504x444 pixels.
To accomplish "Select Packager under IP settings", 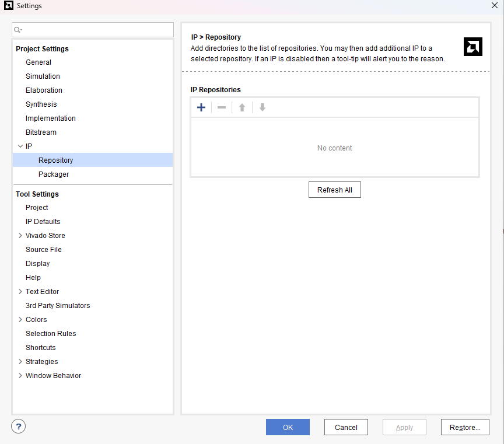I will point(53,174).
